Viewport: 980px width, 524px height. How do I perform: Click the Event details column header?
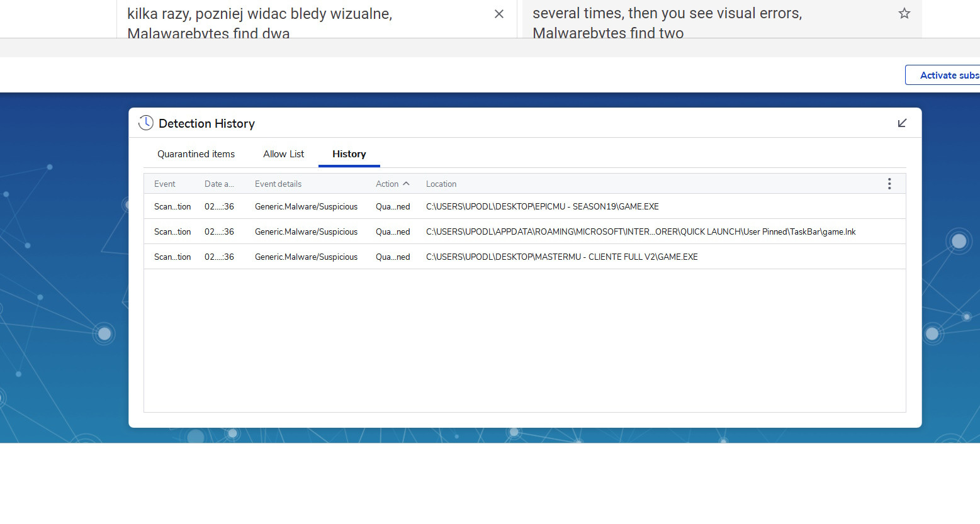click(x=278, y=184)
